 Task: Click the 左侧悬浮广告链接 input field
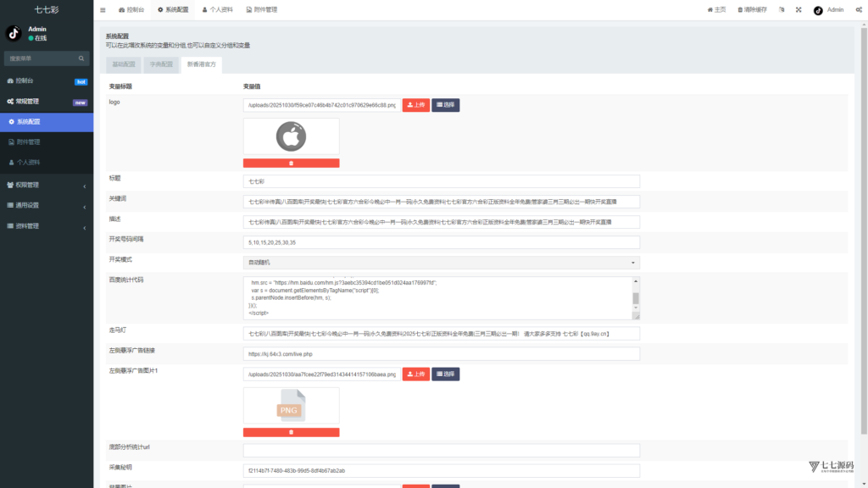point(441,354)
